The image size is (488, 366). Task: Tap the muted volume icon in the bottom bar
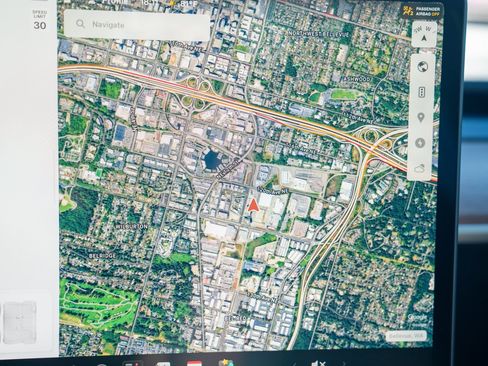coord(317,363)
